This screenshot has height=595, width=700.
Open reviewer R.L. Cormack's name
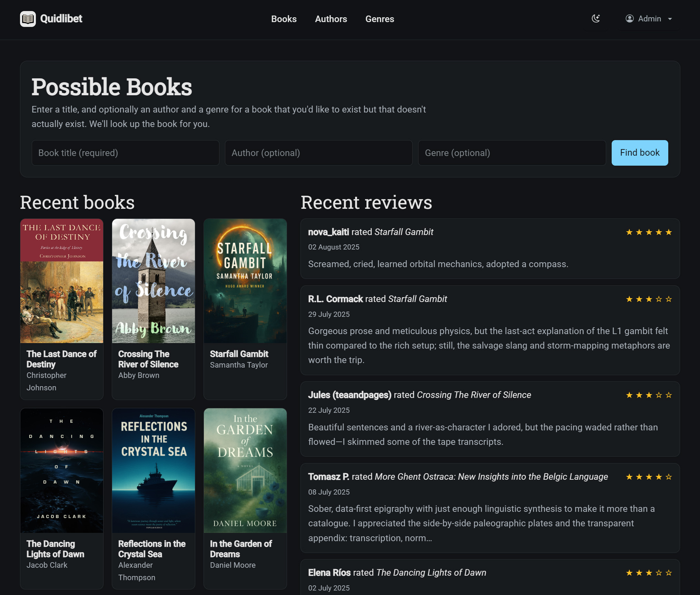(335, 299)
